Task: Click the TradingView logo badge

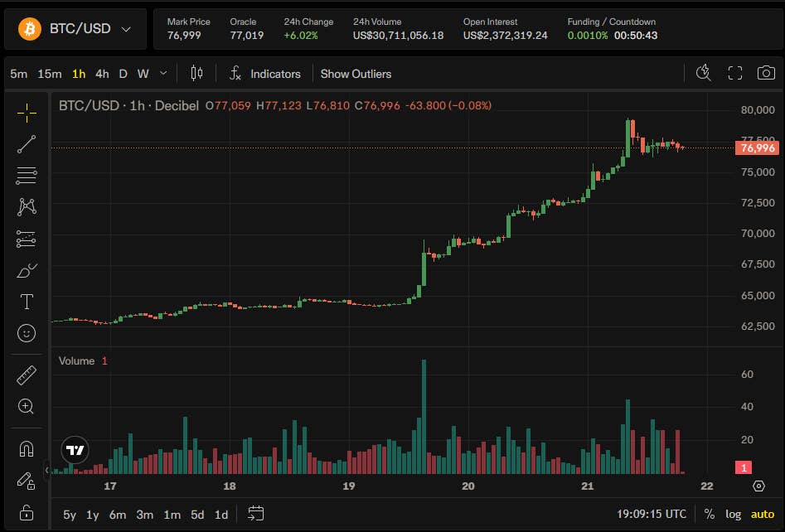Action: coord(75,450)
